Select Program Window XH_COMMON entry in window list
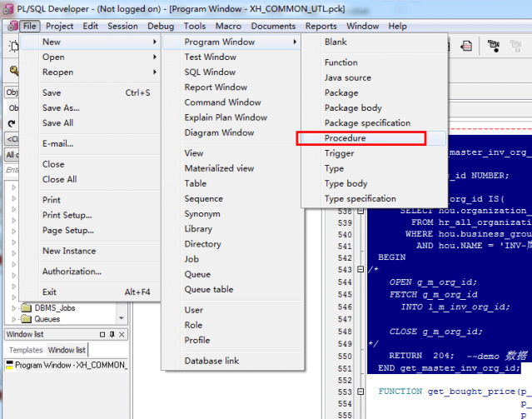The image size is (532, 419). click(x=67, y=366)
